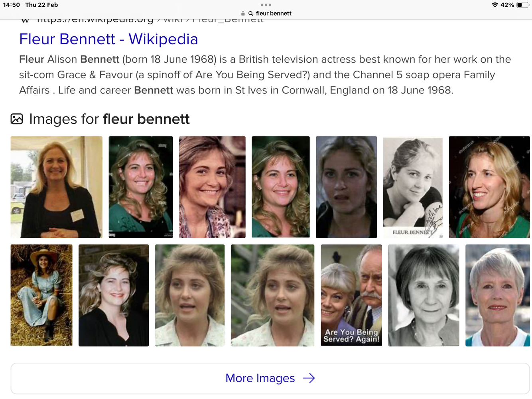The height and width of the screenshot is (399, 532).
Task: Open thumbnail of woman in black with red lipstick
Action: [x=114, y=295]
